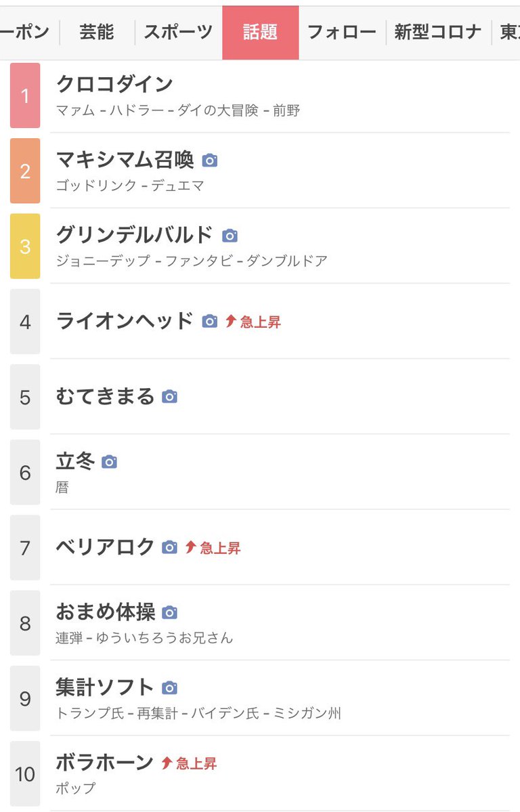Image resolution: width=520 pixels, height=812 pixels.
Task: Click camera icon beside 集計ソフト
Action: pyautogui.click(x=170, y=688)
